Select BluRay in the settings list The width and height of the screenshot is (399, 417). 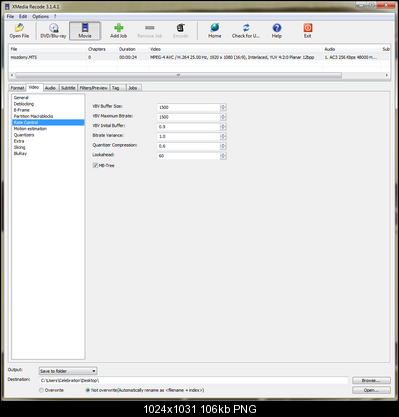tap(48, 154)
